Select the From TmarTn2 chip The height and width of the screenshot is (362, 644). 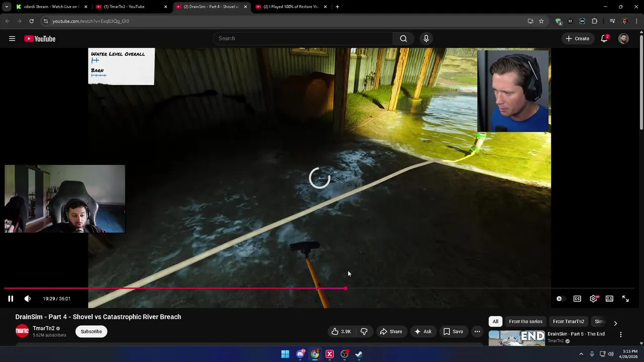(x=569, y=322)
